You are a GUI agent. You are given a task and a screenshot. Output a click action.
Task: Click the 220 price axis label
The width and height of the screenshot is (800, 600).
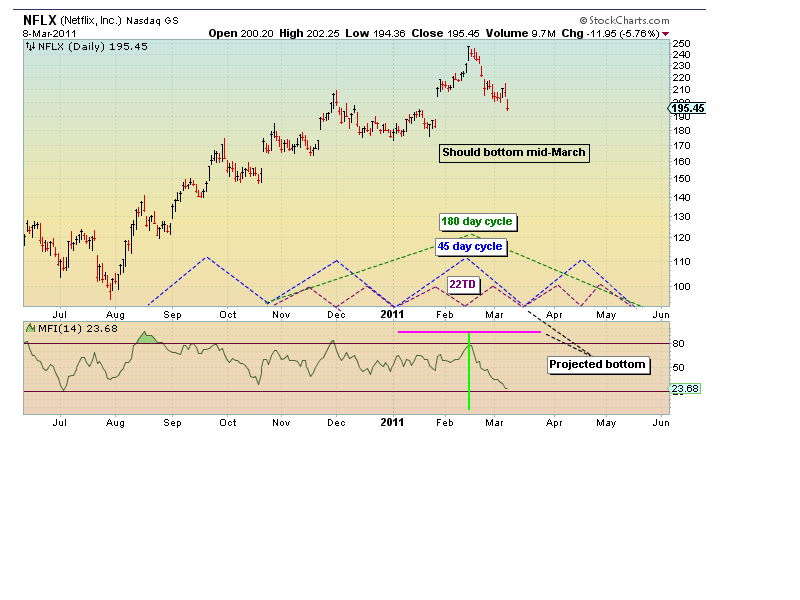681,78
